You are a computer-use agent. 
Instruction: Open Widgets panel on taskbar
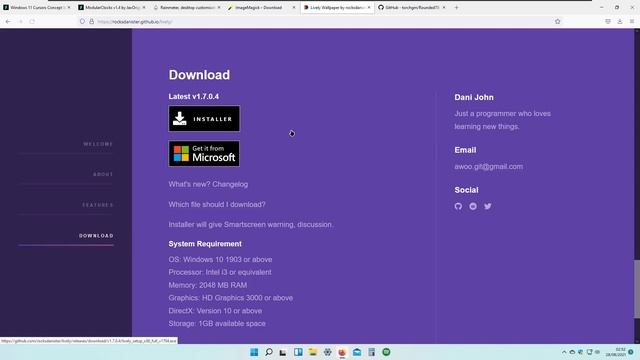tap(298, 352)
